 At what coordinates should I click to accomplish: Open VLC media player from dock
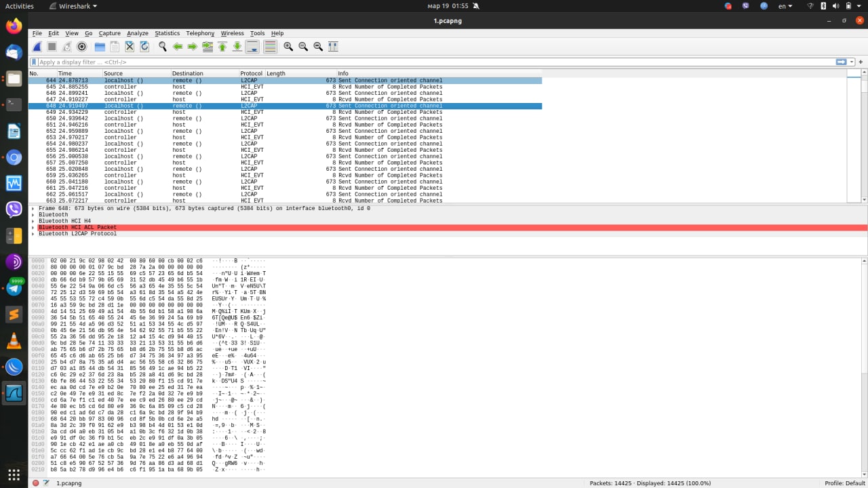click(14, 341)
